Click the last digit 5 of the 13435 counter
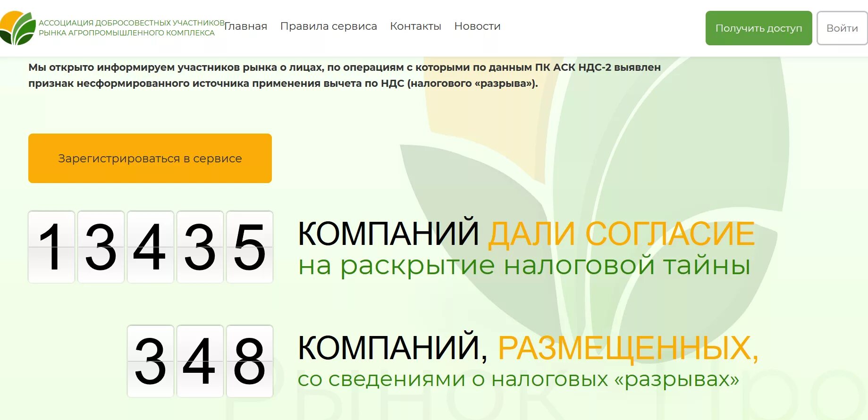The width and height of the screenshot is (868, 420). point(250,247)
